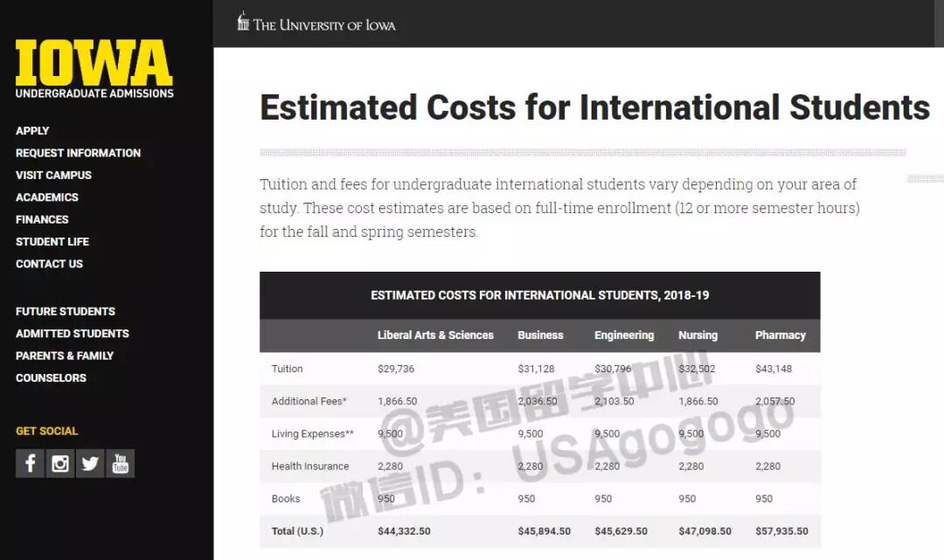Open the Parents & Family link
944x560 pixels.
[65, 356]
